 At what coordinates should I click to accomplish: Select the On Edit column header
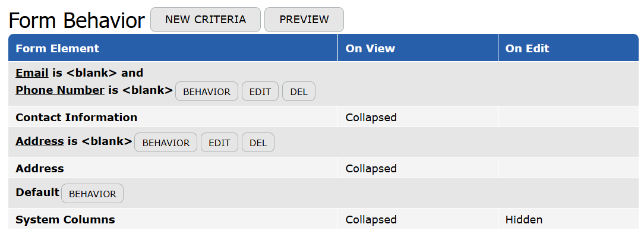(527, 49)
